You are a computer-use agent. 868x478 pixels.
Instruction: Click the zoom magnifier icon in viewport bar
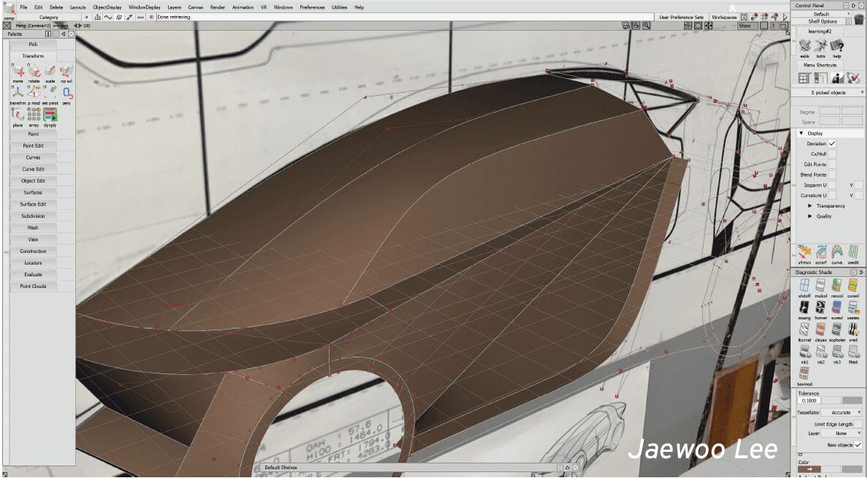click(x=646, y=26)
